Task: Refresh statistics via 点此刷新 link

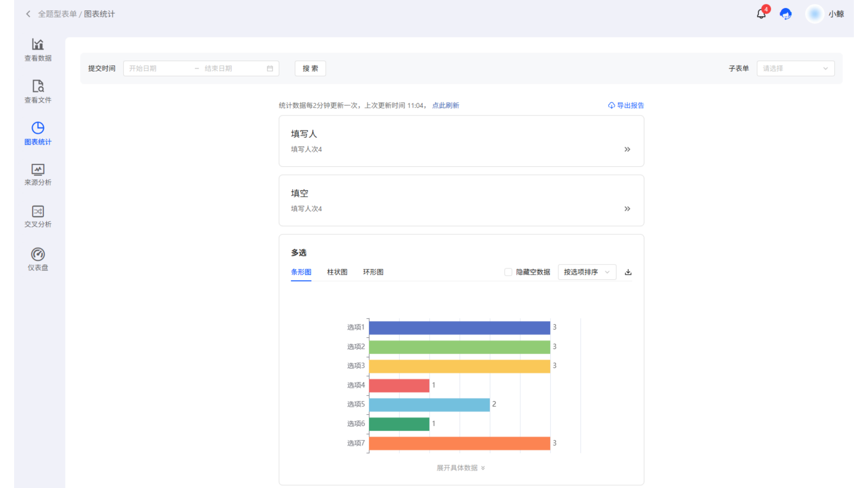Action: click(x=445, y=105)
